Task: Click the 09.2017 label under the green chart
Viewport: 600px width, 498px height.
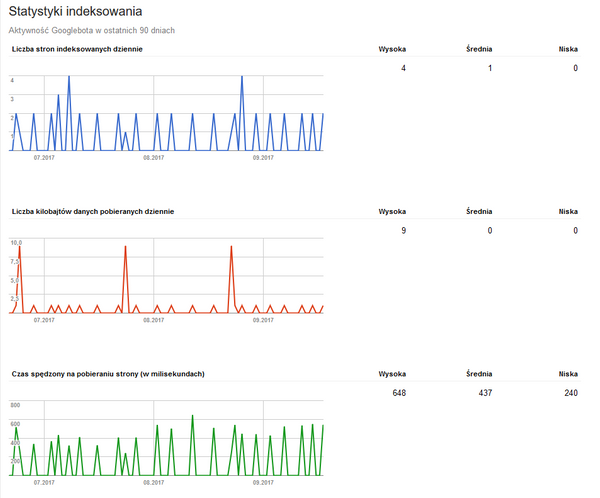Action: click(x=263, y=482)
